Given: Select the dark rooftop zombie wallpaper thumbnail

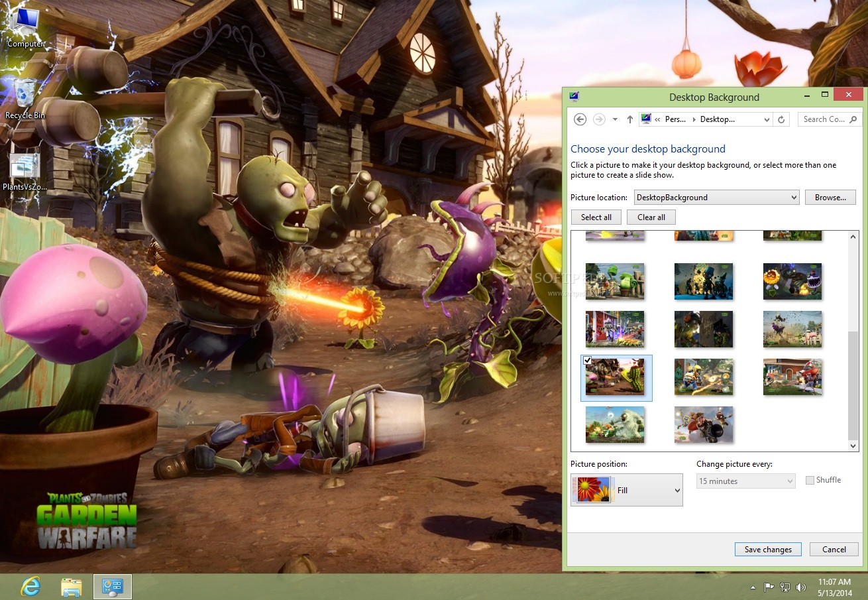Looking at the screenshot, I should point(704,329).
